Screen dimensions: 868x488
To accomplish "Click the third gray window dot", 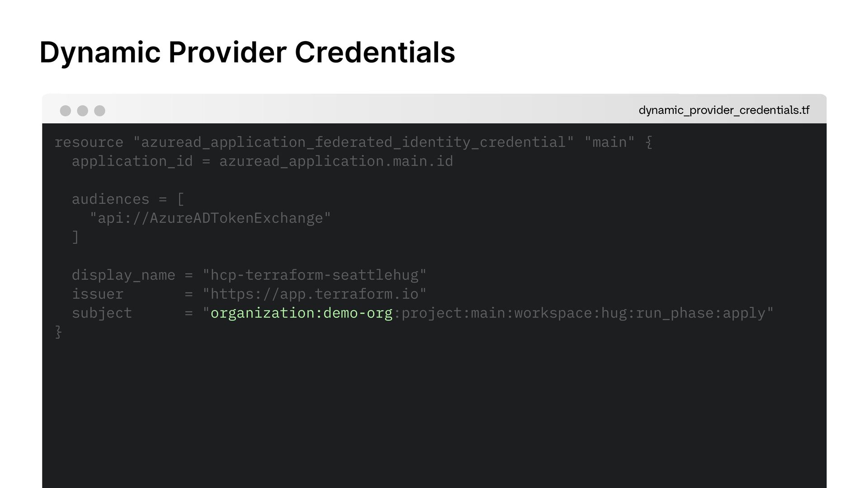I will [99, 111].
